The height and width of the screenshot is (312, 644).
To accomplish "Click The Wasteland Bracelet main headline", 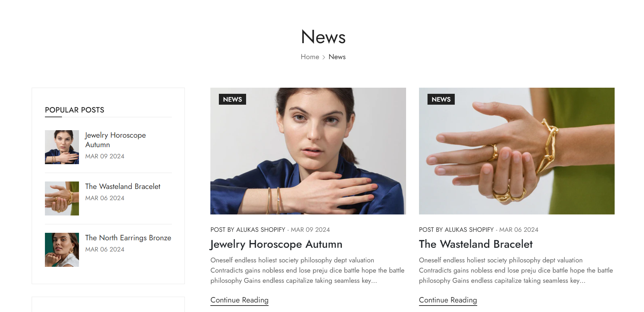I will pyautogui.click(x=476, y=244).
